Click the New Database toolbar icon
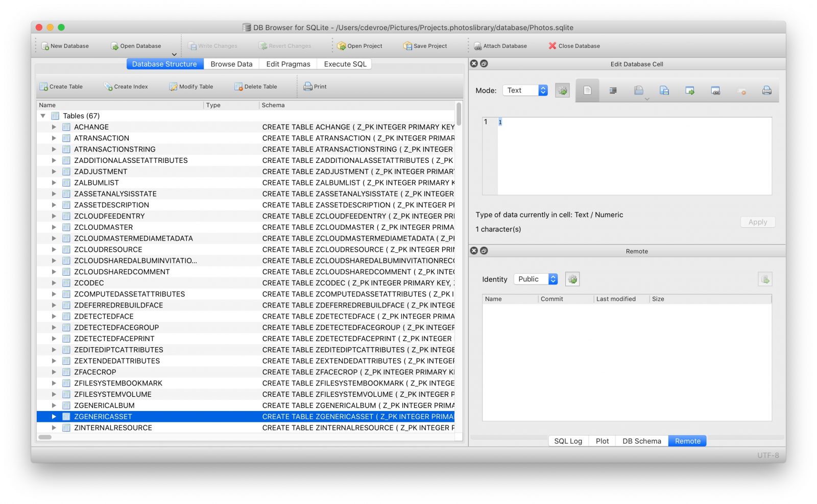 click(x=45, y=46)
